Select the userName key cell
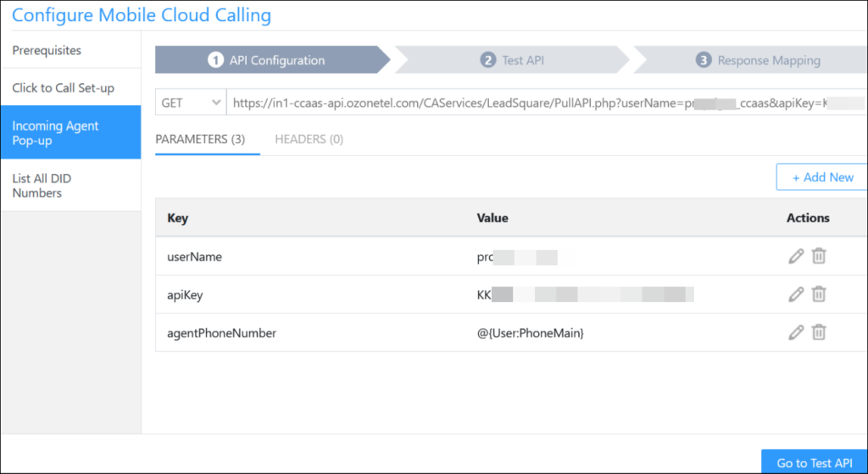The height and width of the screenshot is (474, 868). point(194,257)
